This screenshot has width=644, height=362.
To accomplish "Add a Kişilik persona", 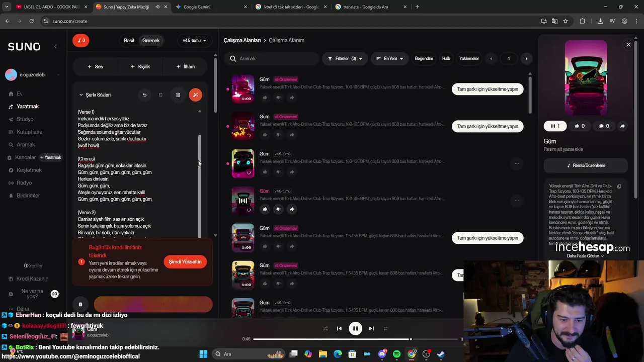I will tap(140, 66).
